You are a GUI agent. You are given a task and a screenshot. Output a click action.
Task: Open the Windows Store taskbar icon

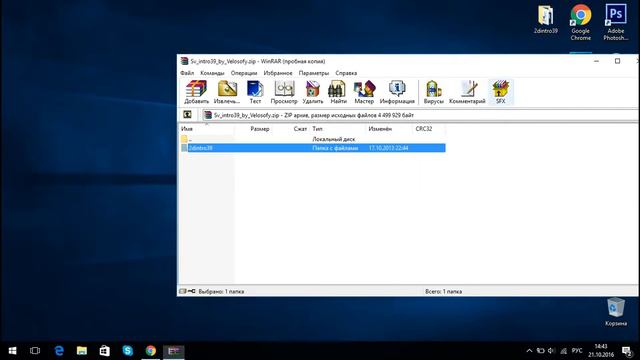pyautogui.click(x=105, y=351)
